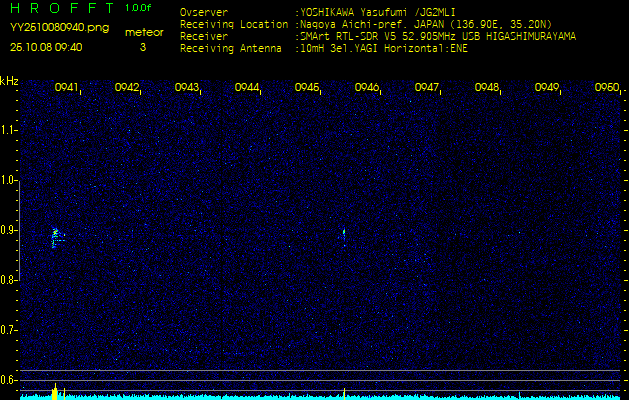
Task: Select the Nagoya Aichi-pref. JAPAN location value
Action: pyautogui.click(x=426, y=24)
